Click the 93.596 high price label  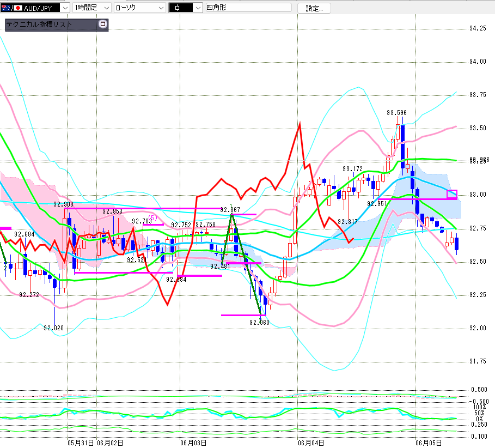[396, 113]
